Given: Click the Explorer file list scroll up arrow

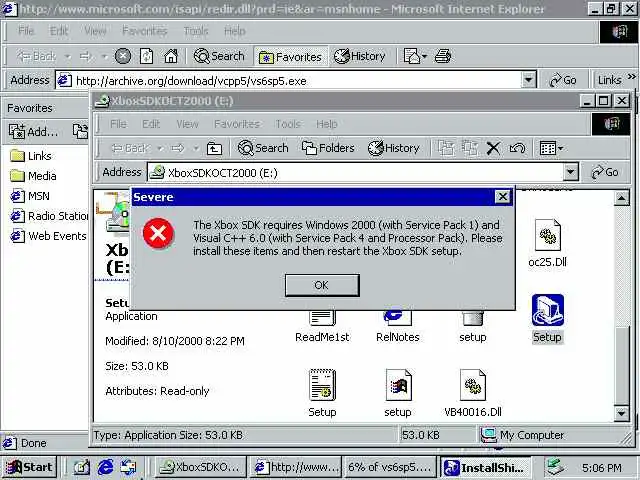Looking at the screenshot, I should tap(621, 198).
